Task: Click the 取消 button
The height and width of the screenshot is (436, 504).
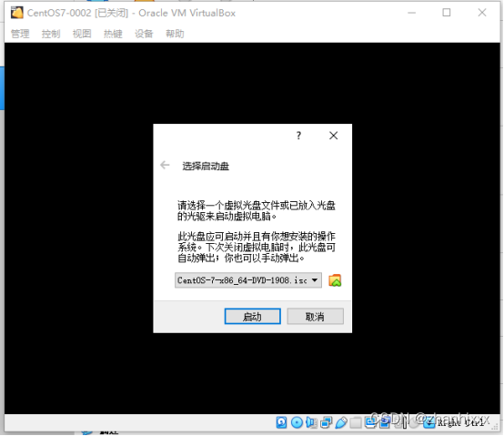Action: pyautogui.click(x=315, y=317)
